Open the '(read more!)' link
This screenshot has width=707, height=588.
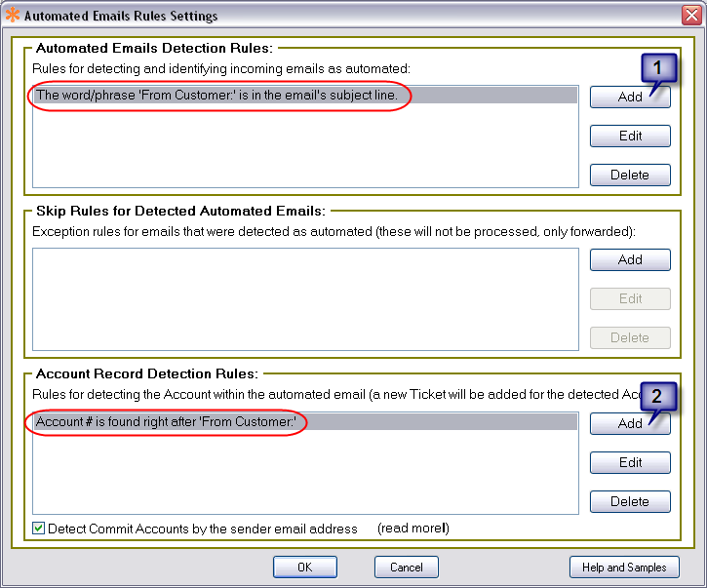click(413, 529)
